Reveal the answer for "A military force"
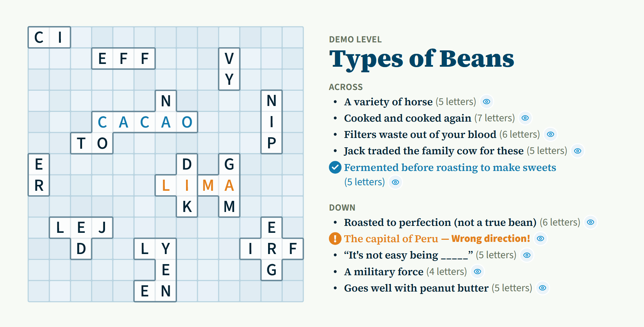This screenshot has height=327, width=644. [477, 272]
